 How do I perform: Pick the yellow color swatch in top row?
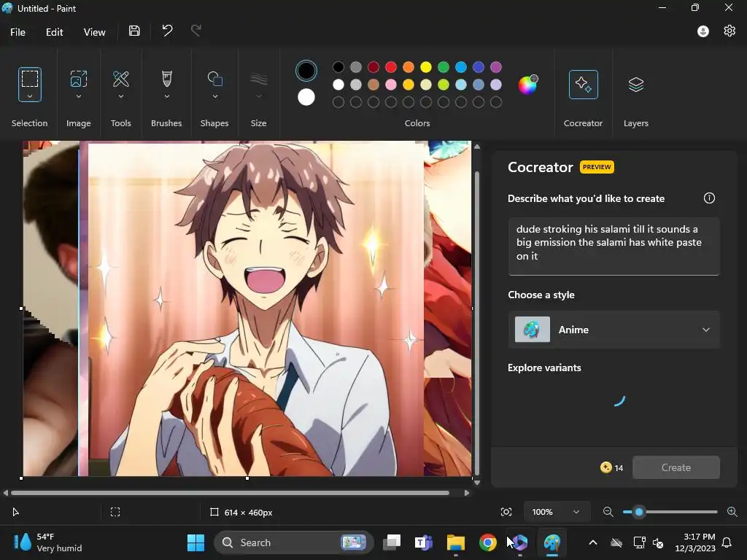[426, 67]
